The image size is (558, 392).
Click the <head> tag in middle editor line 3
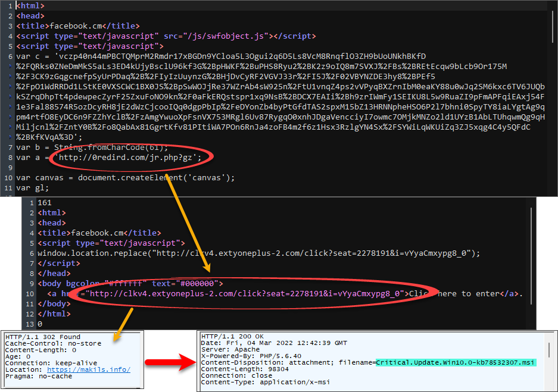(x=52, y=223)
